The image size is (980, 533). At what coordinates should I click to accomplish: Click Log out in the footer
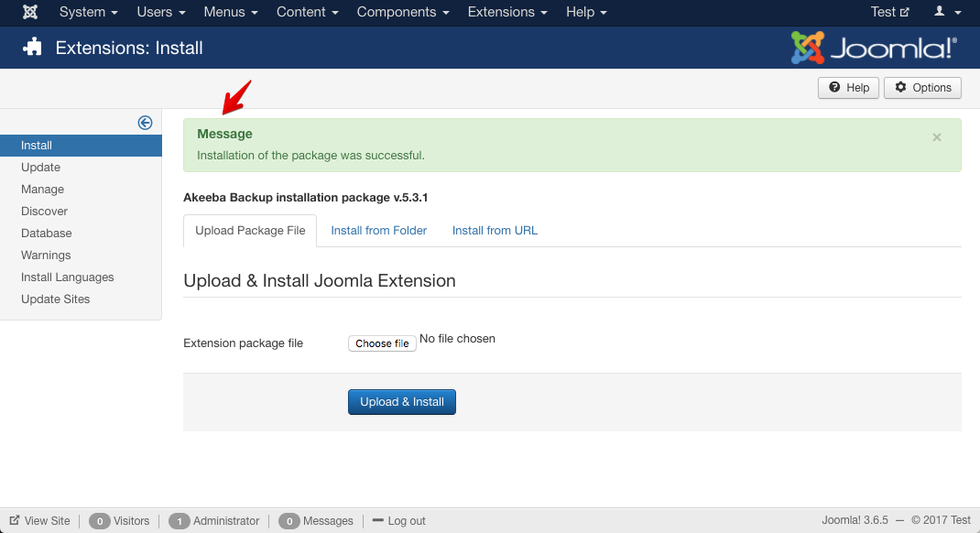coord(398,521)
